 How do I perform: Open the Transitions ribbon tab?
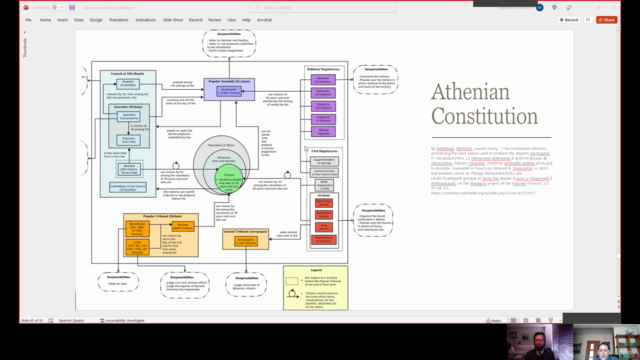coord(118,20)
